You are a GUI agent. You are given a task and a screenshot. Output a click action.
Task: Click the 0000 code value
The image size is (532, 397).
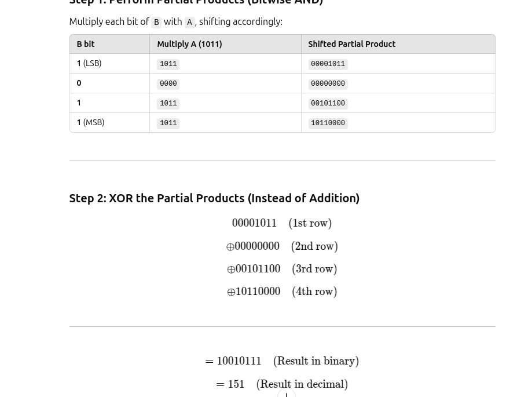click(x=168, y=83)
